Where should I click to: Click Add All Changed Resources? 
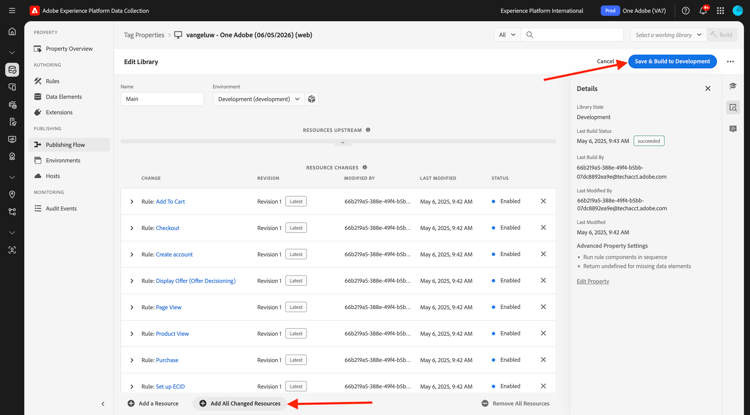pos(240,404)
